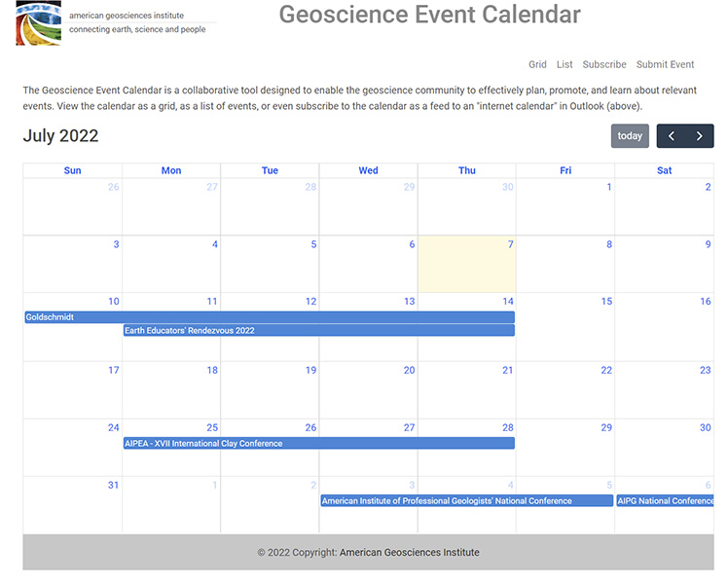Screen dimensions: 728x584
Task: Go to previous month with left chevron
Action: coord(672,136)
